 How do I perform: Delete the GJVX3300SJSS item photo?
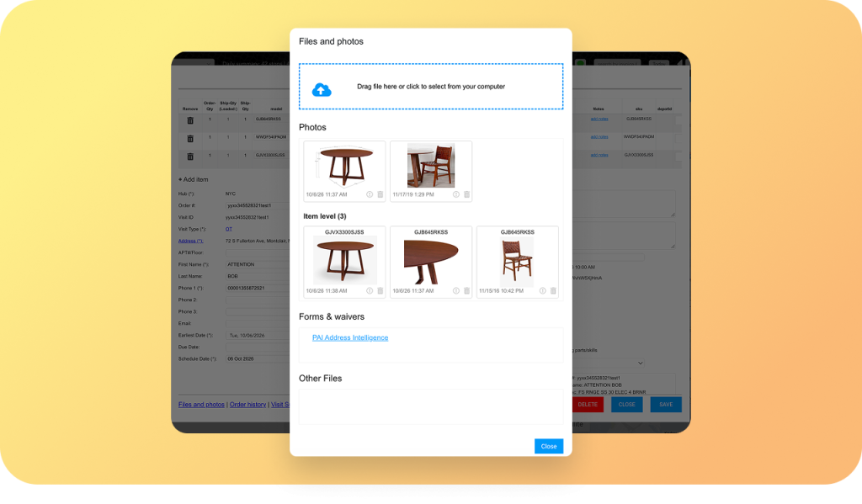pyautogui.click(x=380, y=291)
